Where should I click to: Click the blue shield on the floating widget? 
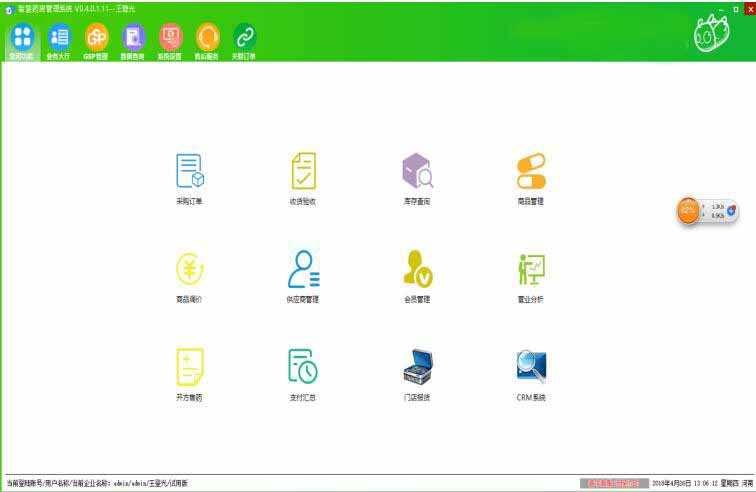pos(731,211)
